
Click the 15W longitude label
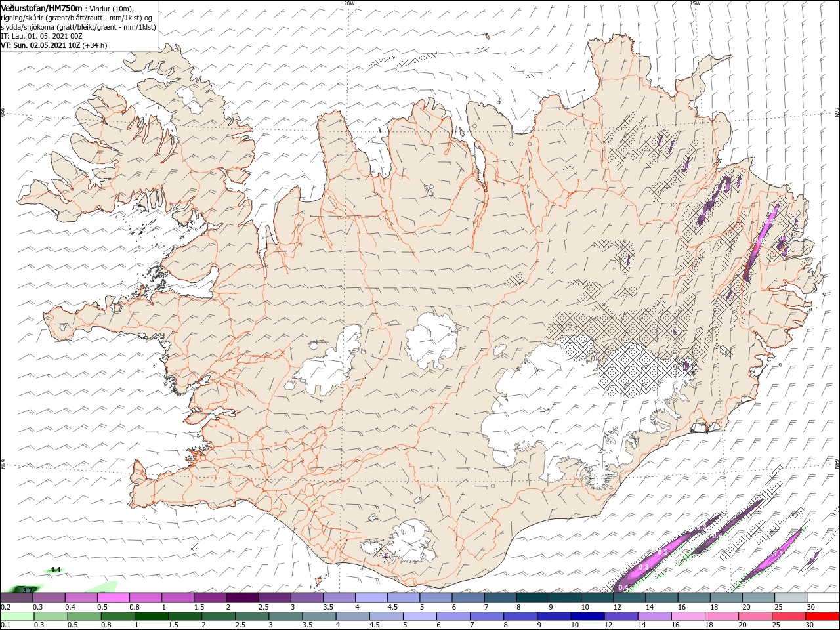[x=695, y=3]
